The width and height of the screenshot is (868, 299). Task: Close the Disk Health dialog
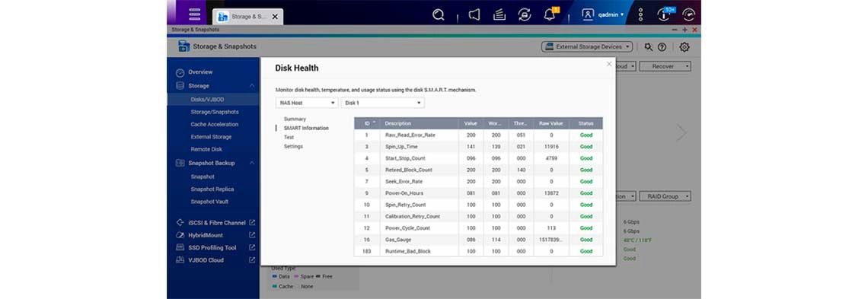point(609,64)
